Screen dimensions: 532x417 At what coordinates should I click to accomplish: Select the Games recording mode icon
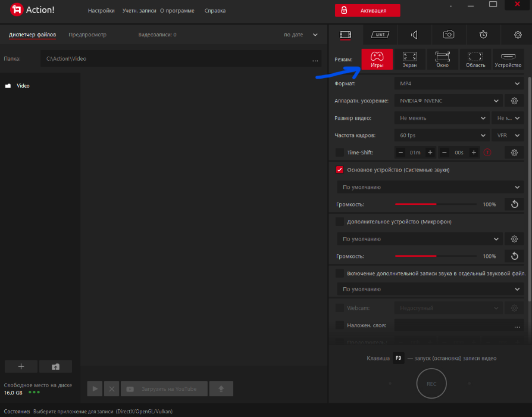coord(377,59)
